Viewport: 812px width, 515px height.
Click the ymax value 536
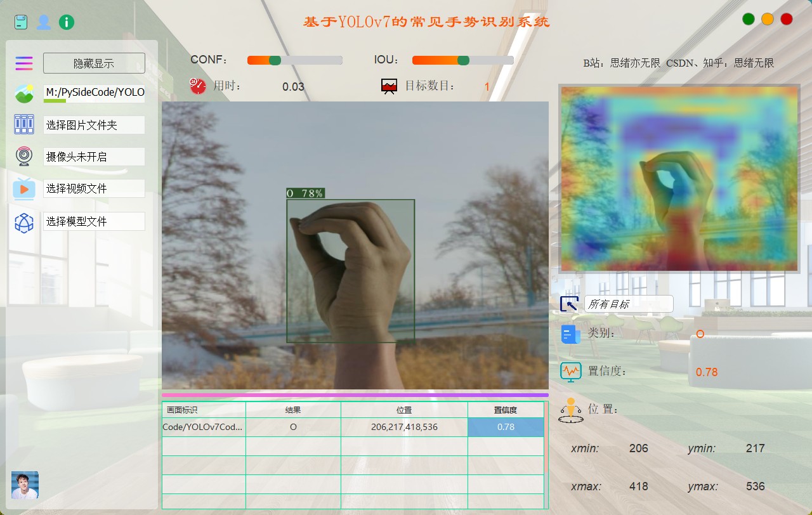(755, 486)
